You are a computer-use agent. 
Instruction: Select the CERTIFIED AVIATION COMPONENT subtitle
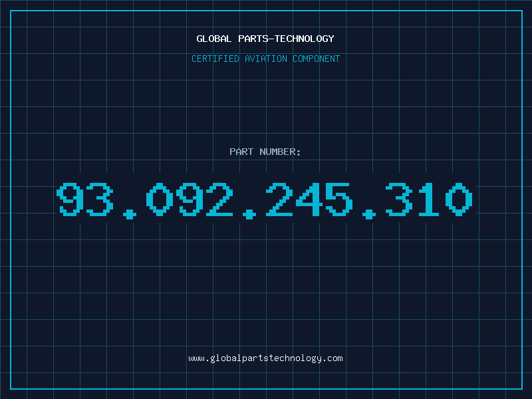pos(265,59)
